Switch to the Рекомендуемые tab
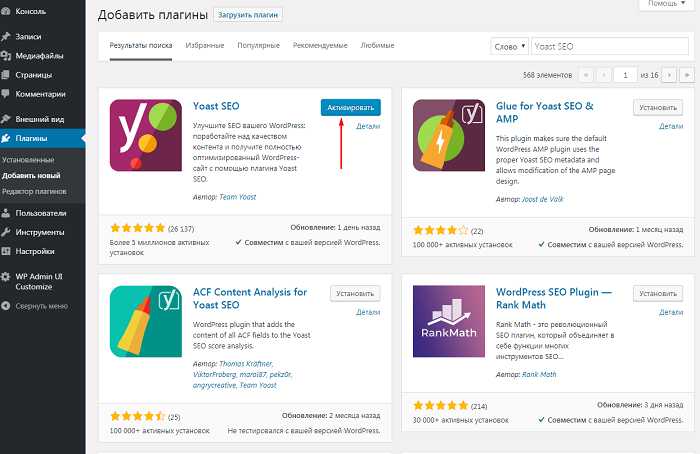 click(x=320, y=46)
